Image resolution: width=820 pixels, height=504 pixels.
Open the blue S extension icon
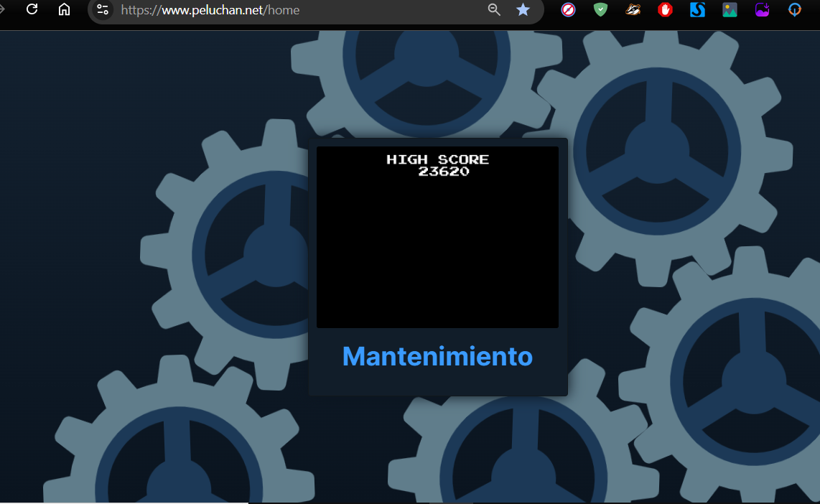click(698, 9)
